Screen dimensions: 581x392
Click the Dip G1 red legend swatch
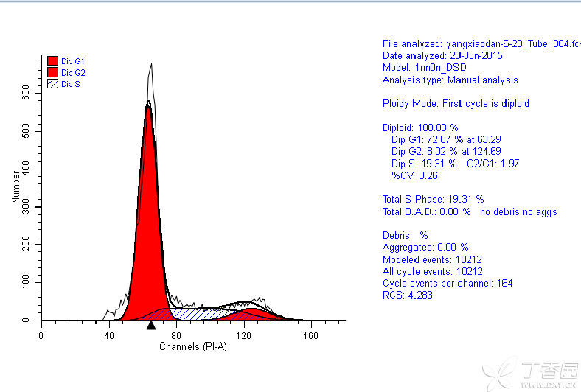(52, 61)
